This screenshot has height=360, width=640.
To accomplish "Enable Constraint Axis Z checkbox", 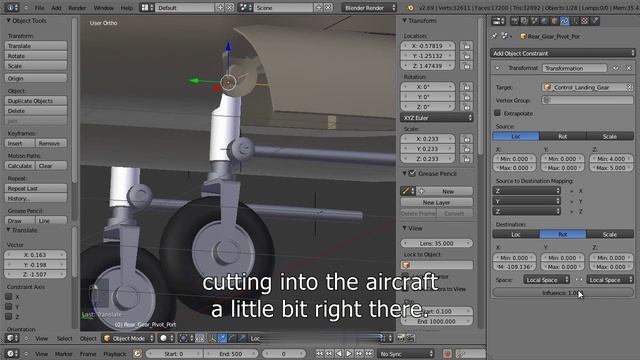I will [9, 316].
